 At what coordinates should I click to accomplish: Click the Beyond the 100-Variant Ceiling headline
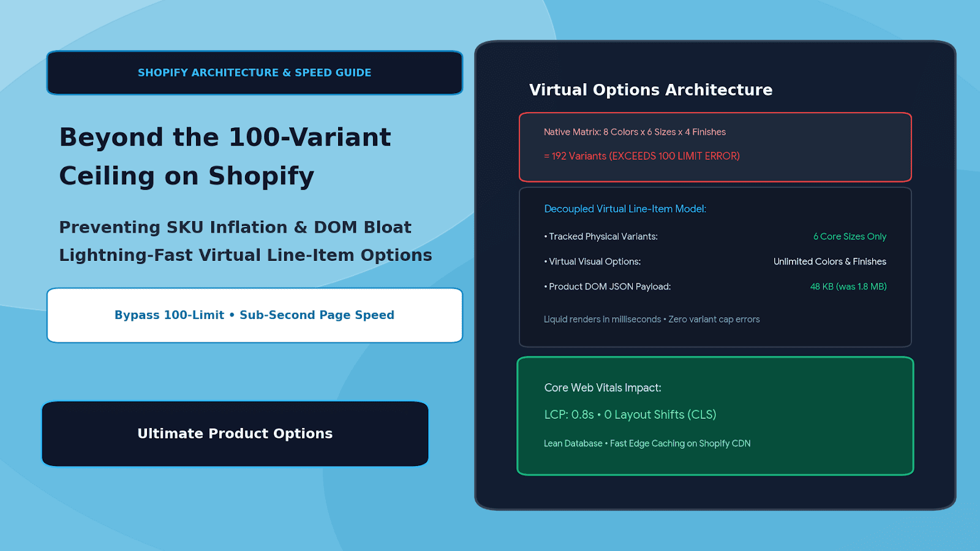pyautogui.click(x=225, y=157)
